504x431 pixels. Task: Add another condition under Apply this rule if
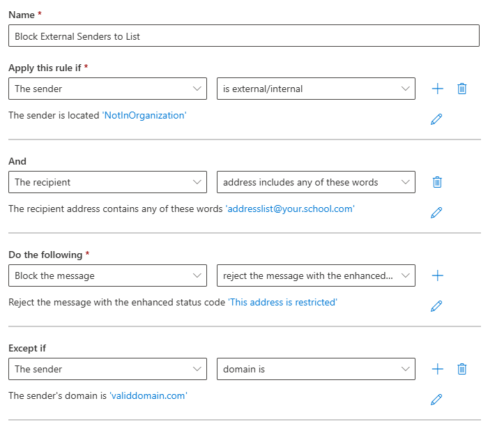click(x=438, y=89)
